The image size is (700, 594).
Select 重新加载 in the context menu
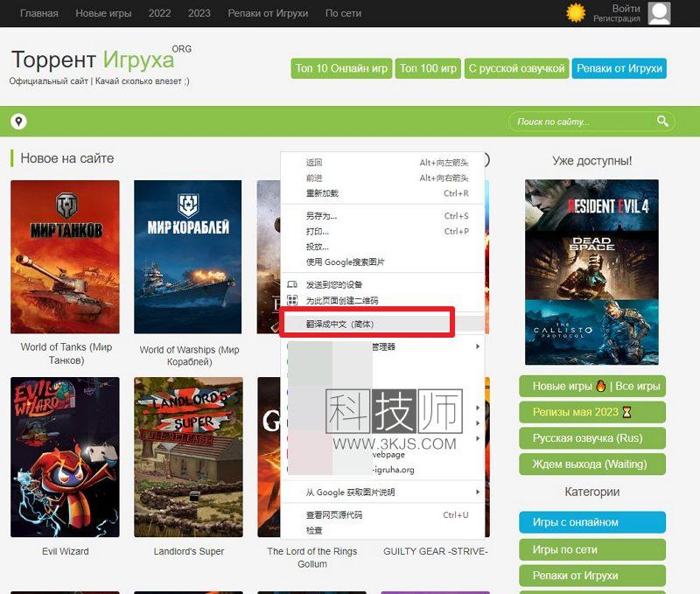382,193
